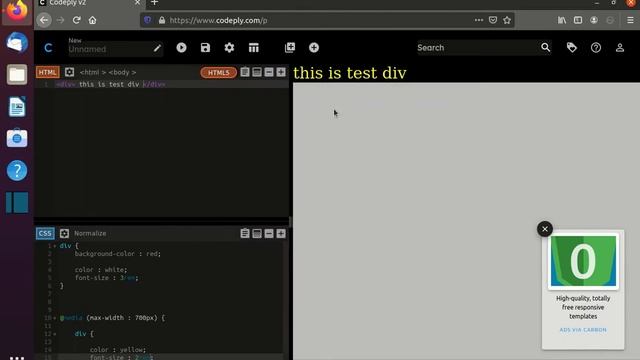This screenshot has width=640, height=360.
Task: Click the CSS panel layout toggle icon
Action: (257, 233)
